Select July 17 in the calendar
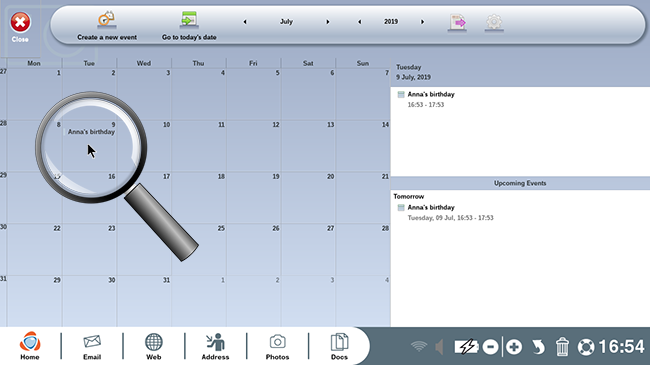The height and width of the screenshot is (365, 650). click(x=144, y=197)
